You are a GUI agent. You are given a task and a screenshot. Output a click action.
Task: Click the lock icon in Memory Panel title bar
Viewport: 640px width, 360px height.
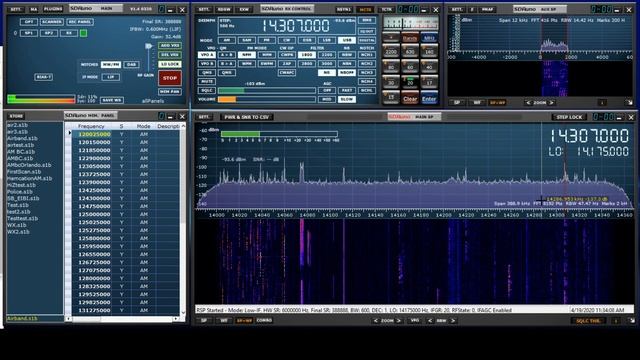[161, 117]
